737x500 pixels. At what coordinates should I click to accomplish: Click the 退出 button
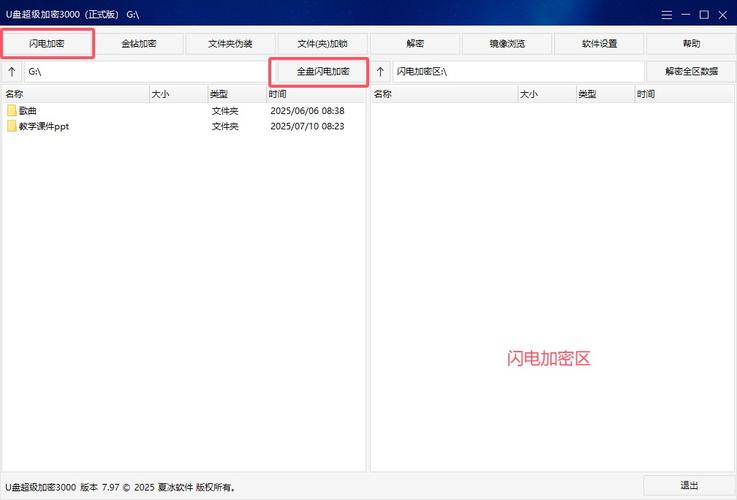coord(689,486)
